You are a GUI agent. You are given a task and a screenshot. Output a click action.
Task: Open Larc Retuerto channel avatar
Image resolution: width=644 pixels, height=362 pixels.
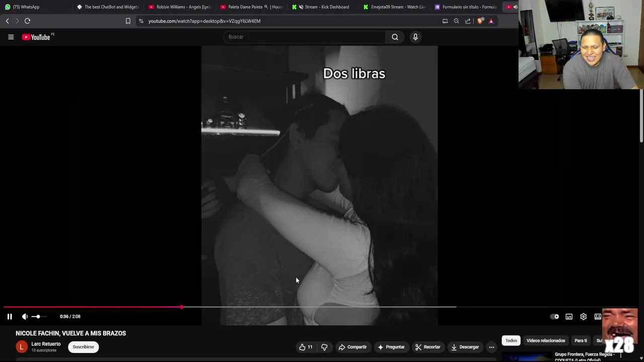[22, 347]
